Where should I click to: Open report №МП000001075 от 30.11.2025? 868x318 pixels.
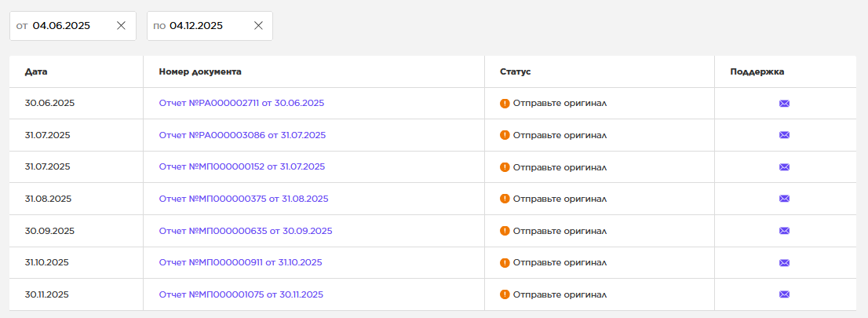pos(241,294)
